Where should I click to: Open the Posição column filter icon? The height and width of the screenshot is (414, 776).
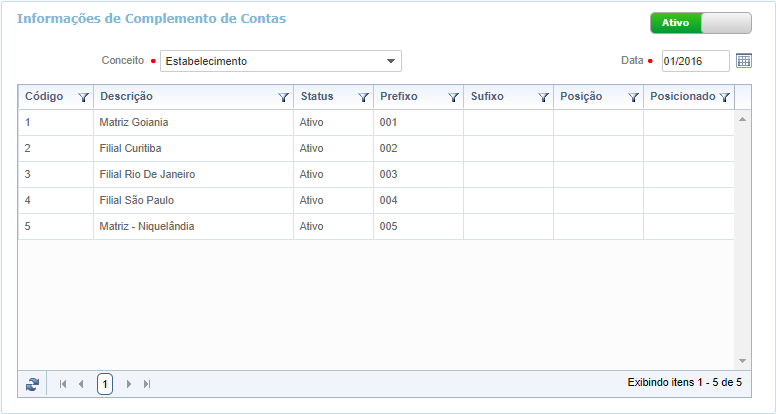(x=634, y=98)
